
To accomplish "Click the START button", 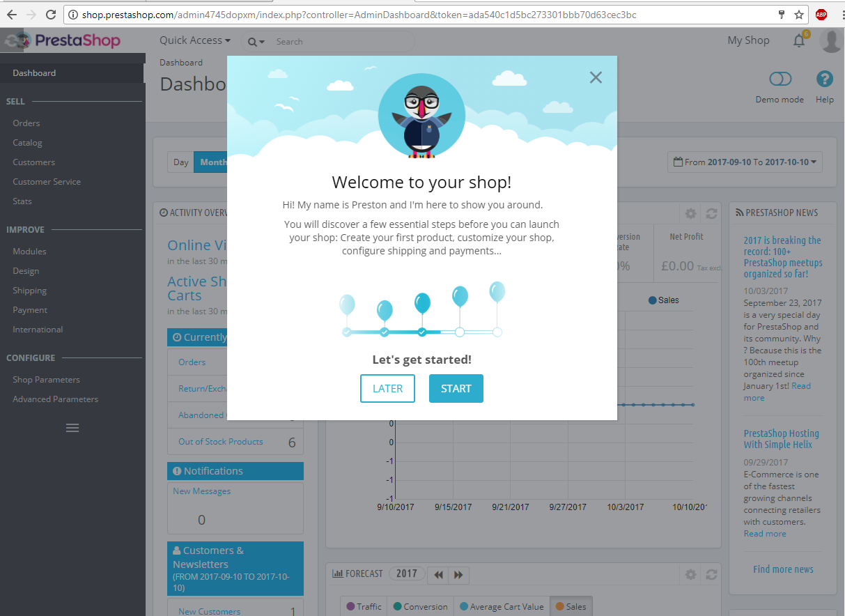I will (x=456, y=389).
